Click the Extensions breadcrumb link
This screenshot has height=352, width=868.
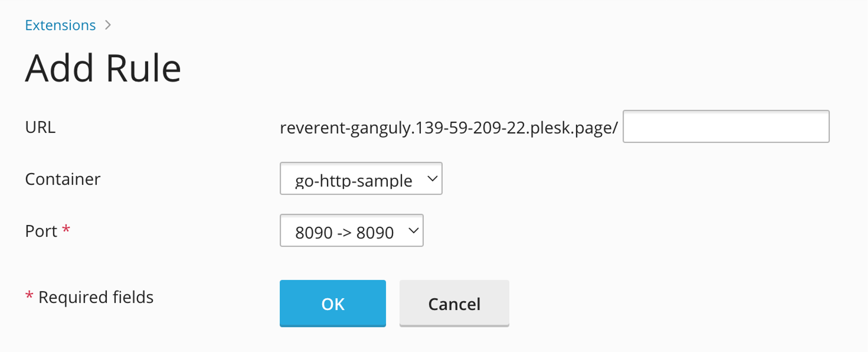(x=60, y=25)
